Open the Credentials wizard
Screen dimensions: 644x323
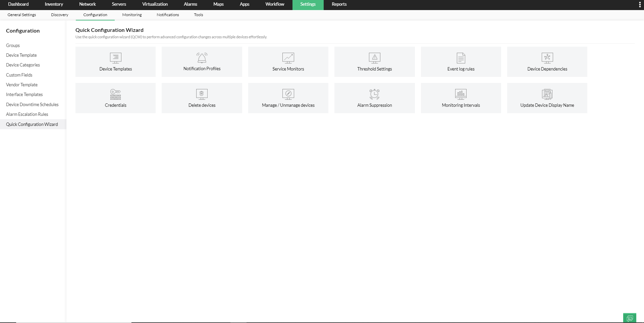(115, 98)
